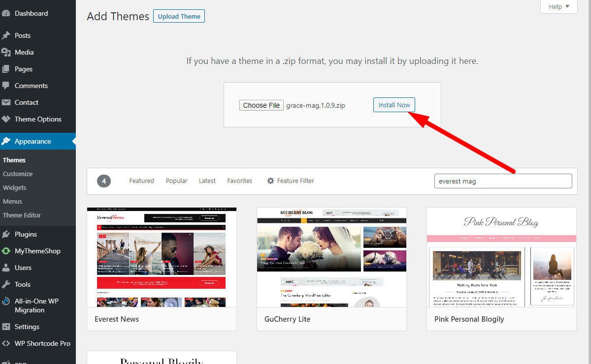Click the Posts pushpin icon

(x=6, y=35)
